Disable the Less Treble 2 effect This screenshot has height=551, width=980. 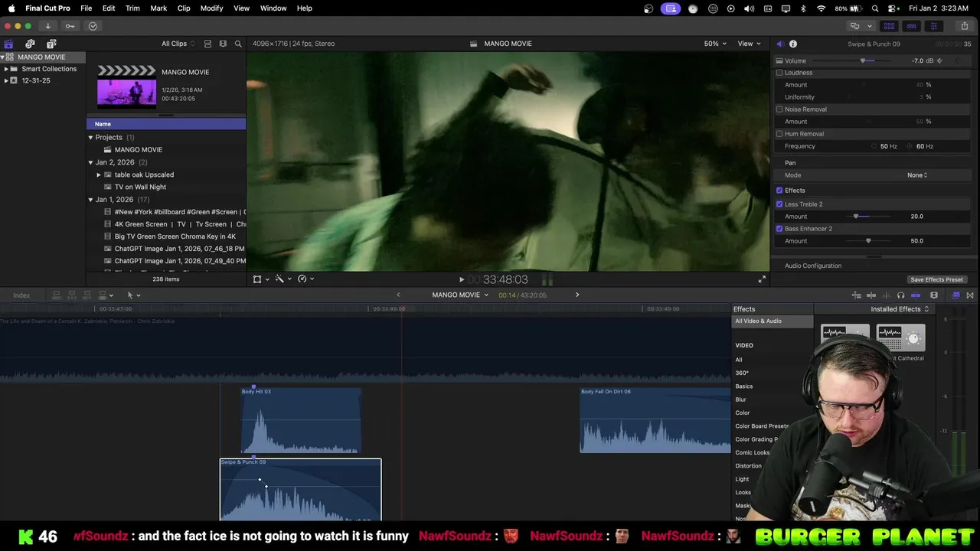pyautogui.click(x=779, y=204)
